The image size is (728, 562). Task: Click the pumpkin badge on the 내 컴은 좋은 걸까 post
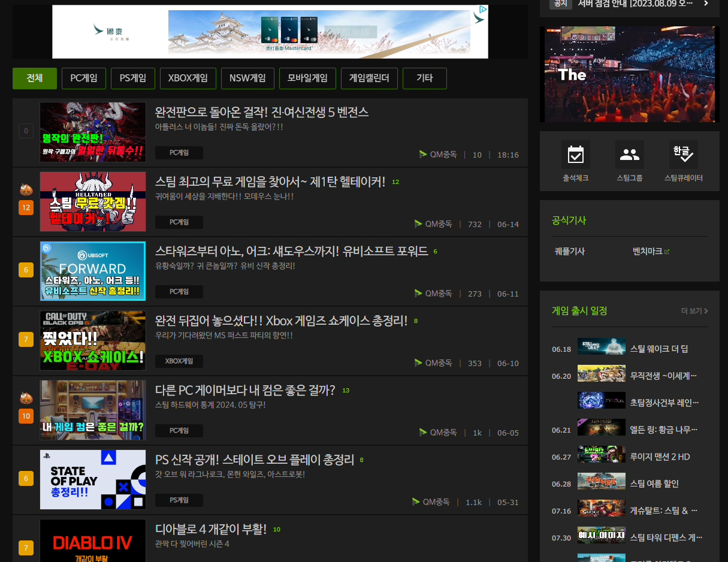pyautogui.click(x=26, y=398)
